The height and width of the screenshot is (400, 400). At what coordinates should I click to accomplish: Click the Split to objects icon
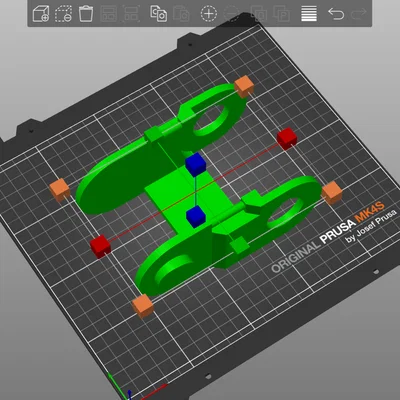(x=259, y=14)
